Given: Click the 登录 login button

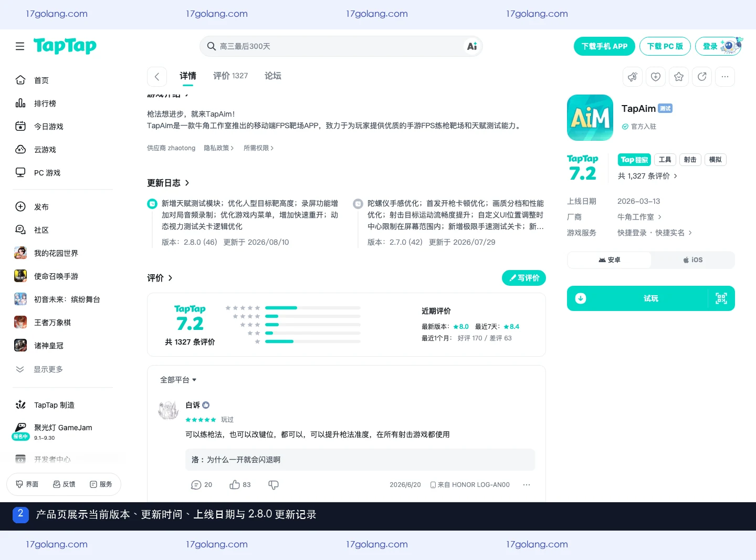Looking at the screenshot, I should (719, 46).
